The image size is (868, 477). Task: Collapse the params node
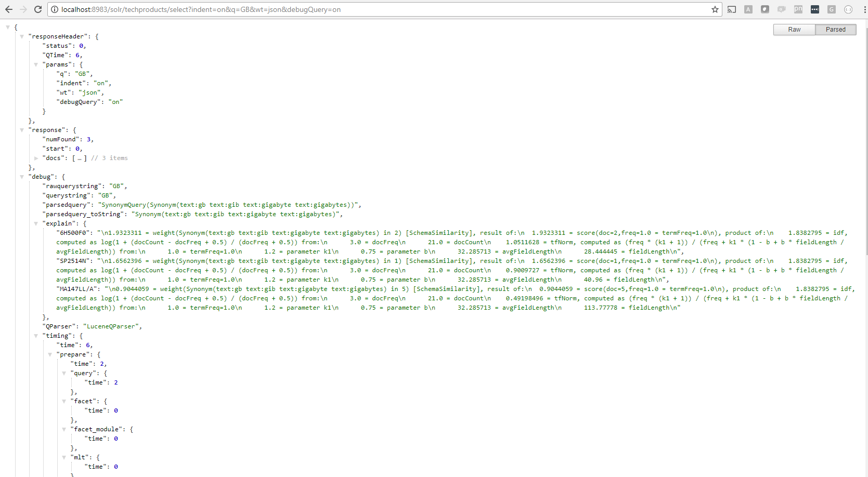pyautogui.click(x=36, y=64)
